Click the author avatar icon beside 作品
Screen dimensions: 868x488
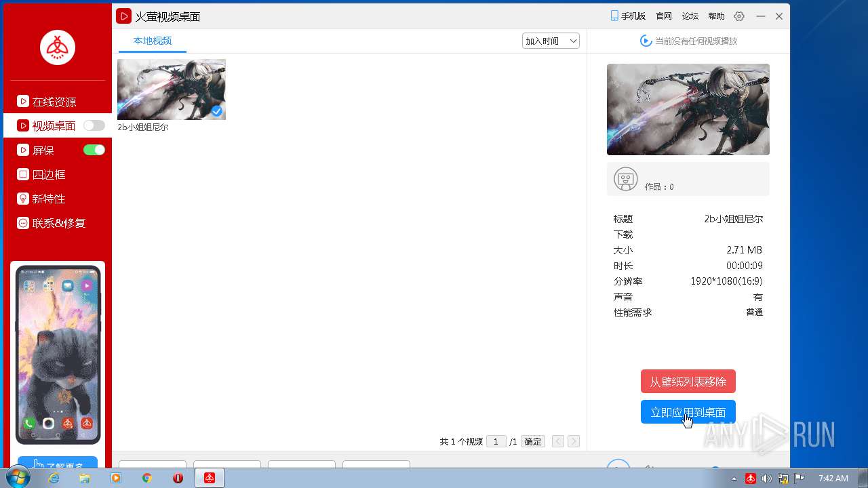[x=625, y=179]
